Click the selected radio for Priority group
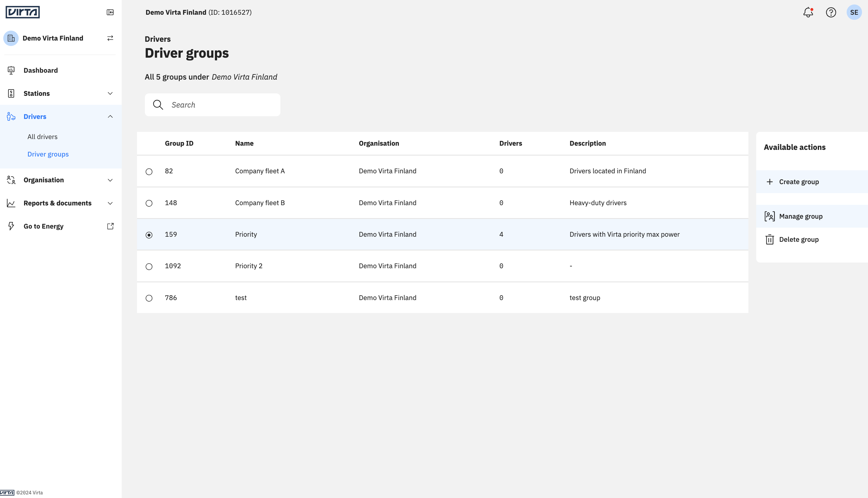The width and height of the screenshot is (868, 498). 149,235
